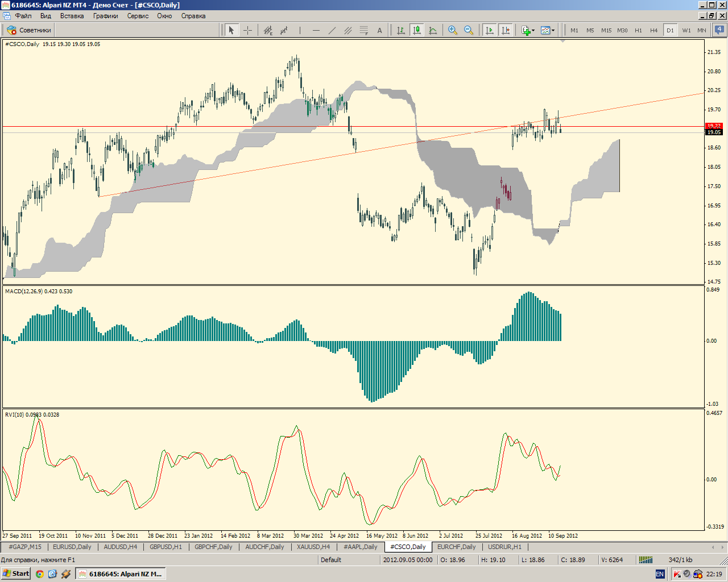Switch to the AUDUSD,H4 chart tab
Image resolution: width=728 pixels, height=582 pixels.
coord(121,547)
